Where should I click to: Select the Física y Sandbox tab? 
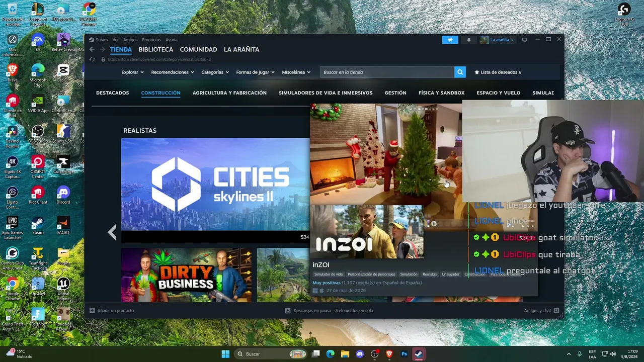click(x=441, y=93)
